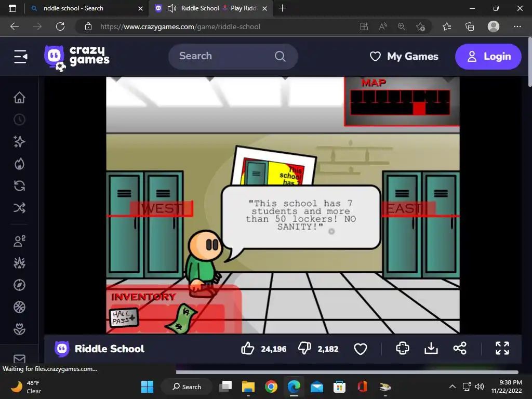
Task: Close the Riddle School CrazyGames tab
Action: 265,8
